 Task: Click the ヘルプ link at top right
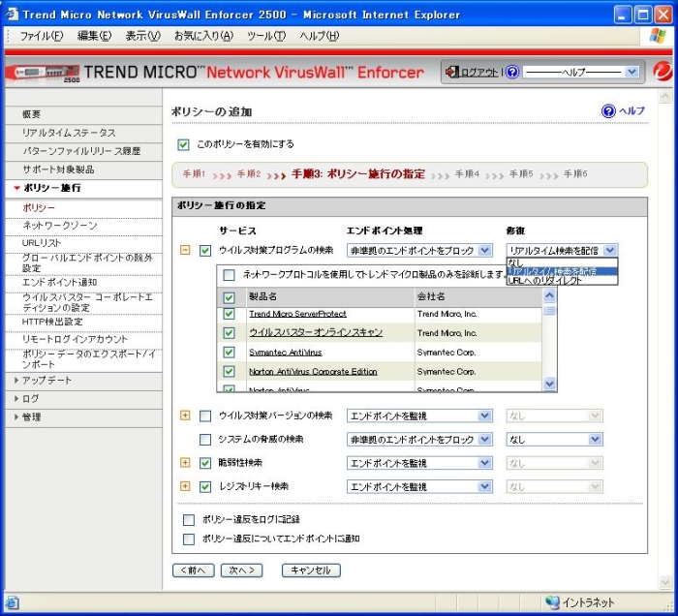[x=632, y=111]
